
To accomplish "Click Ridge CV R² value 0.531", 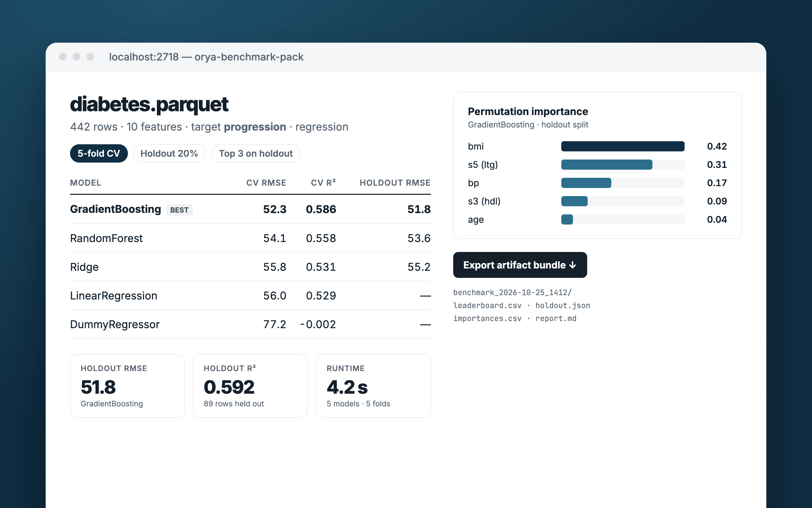I will pos(321,267).
